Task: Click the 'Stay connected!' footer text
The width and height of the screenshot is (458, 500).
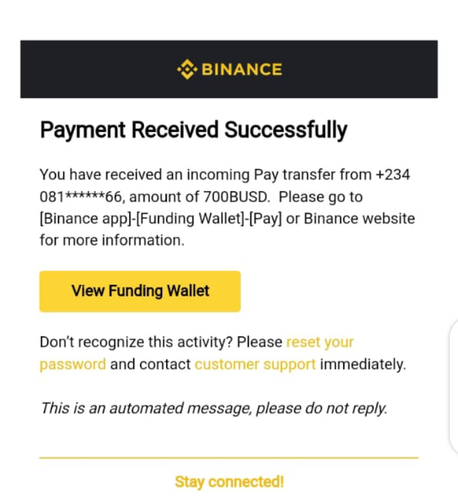Action: point(229,482)
